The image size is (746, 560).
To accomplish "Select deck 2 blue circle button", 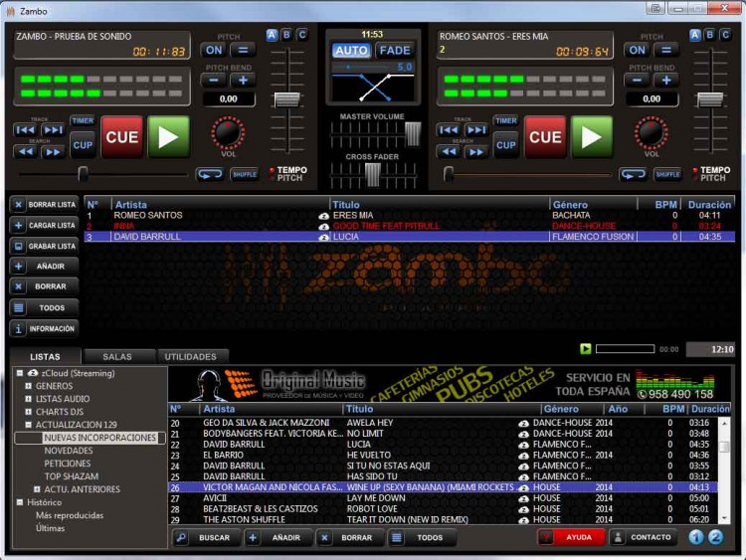I will 715,537.
